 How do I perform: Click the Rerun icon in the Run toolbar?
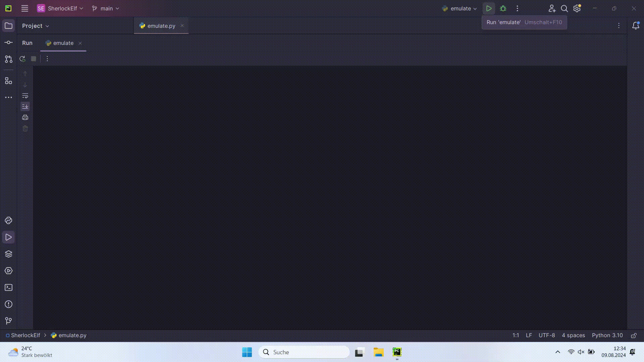(x=22, y=59)
